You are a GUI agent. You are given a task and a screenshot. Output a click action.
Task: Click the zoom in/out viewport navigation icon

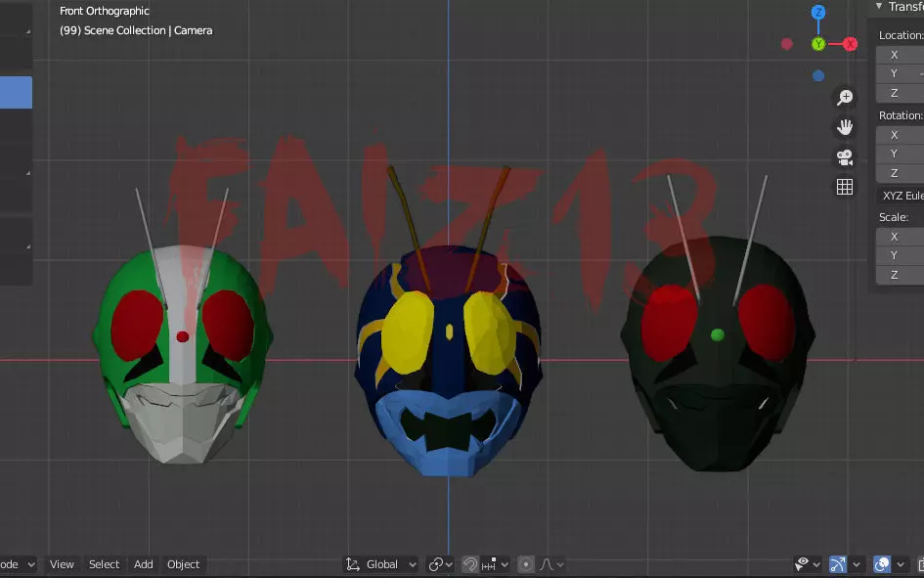click(x=845, y=97)
